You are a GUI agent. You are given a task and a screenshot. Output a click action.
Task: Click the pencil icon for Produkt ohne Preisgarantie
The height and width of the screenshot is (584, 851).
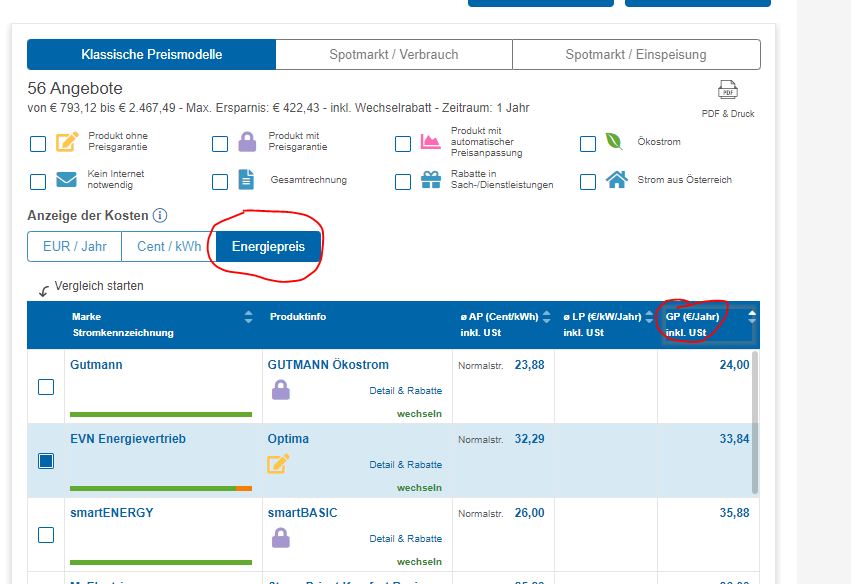pos(67,142)
